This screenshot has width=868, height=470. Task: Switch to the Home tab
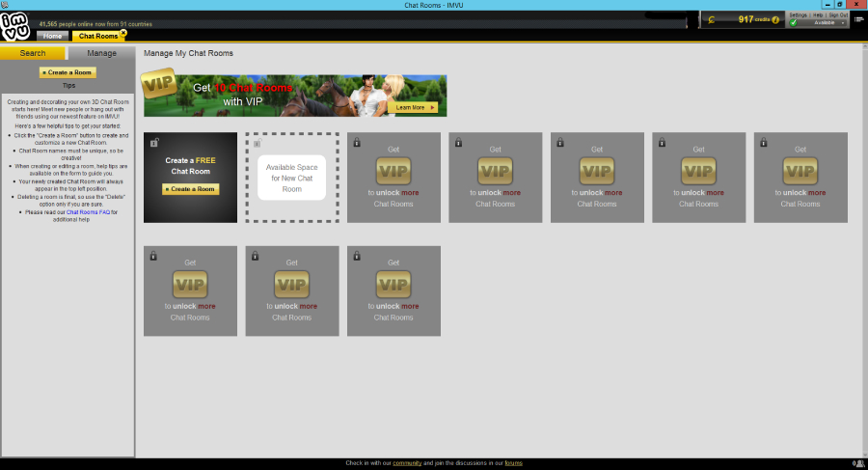point(53,36)
